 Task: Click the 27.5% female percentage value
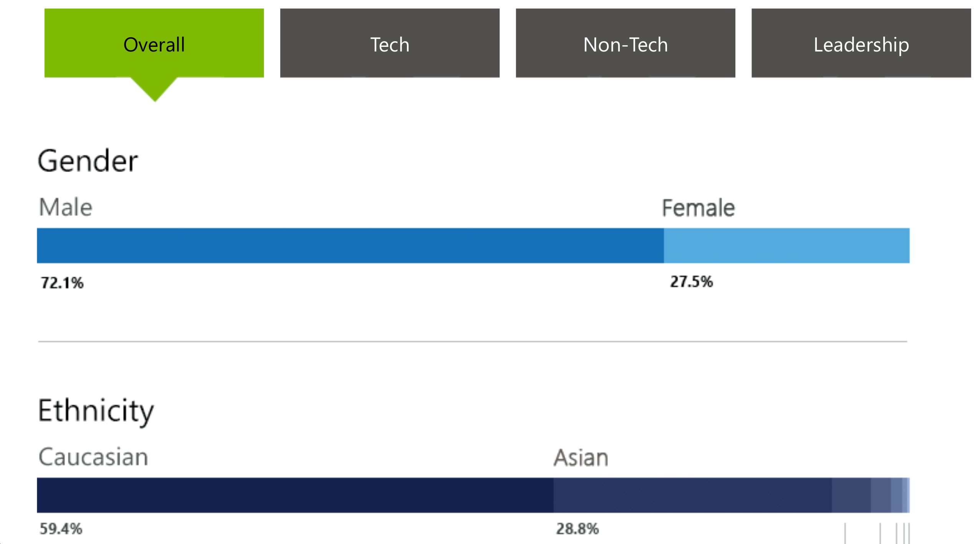tap(691, 282)
